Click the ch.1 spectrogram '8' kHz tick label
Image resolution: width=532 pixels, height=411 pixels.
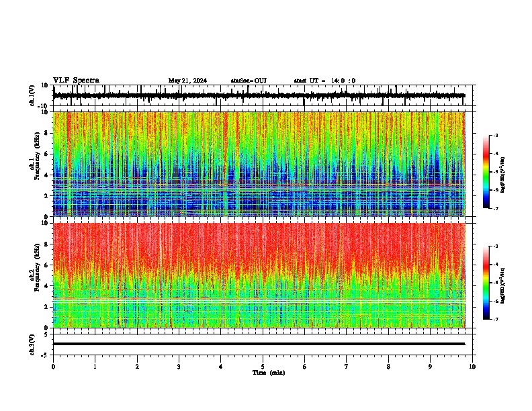click(47, 133)
